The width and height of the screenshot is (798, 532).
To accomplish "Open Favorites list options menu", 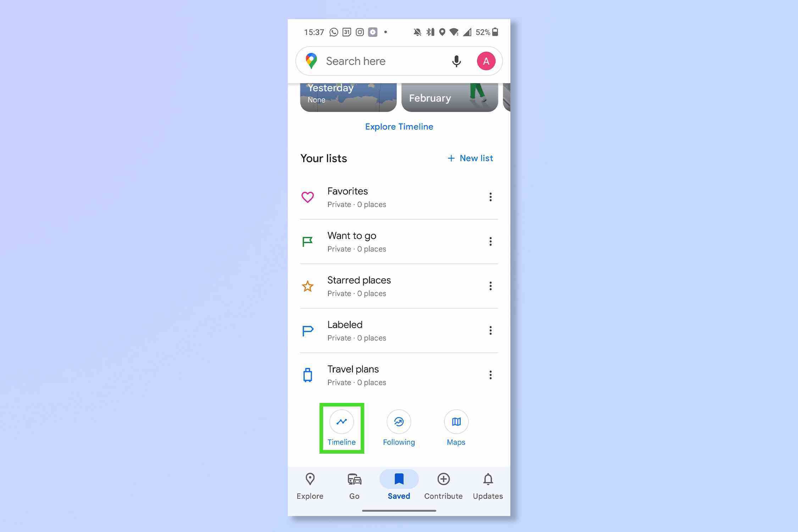I will click(x=491, y=196).
